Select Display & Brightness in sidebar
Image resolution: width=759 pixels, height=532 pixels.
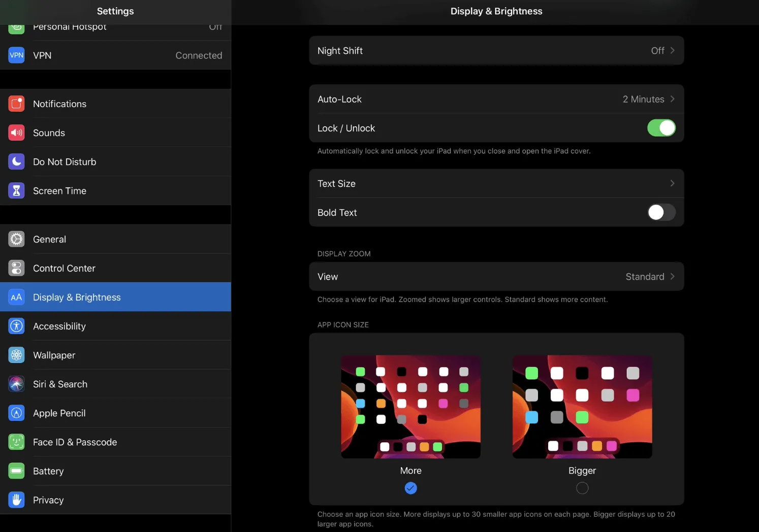115,297
